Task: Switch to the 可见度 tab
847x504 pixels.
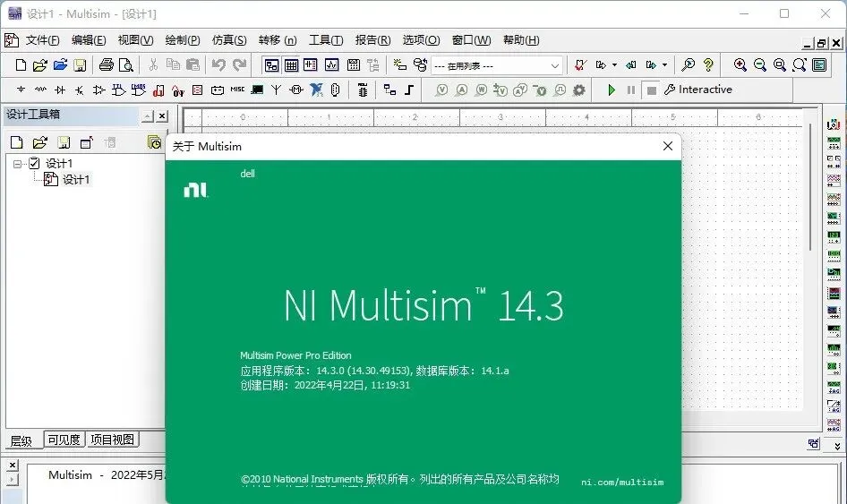Action: coord(64,440)
